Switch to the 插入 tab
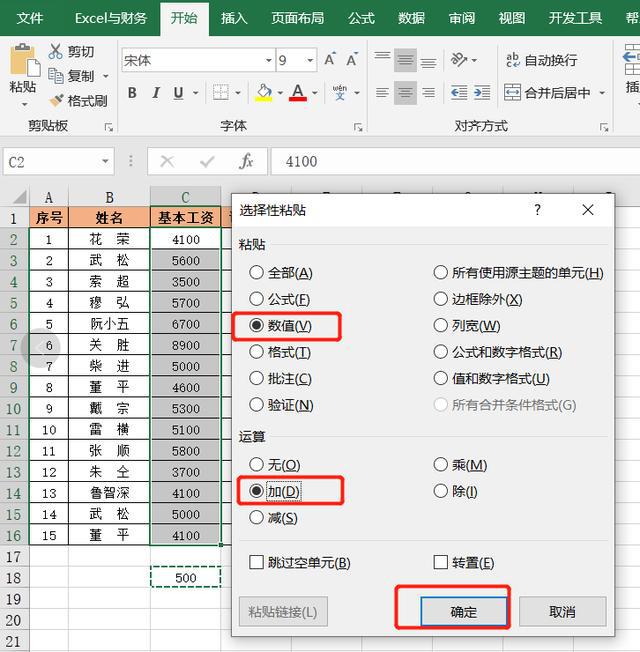The image size is (640, 652). (x=234, y=18)
